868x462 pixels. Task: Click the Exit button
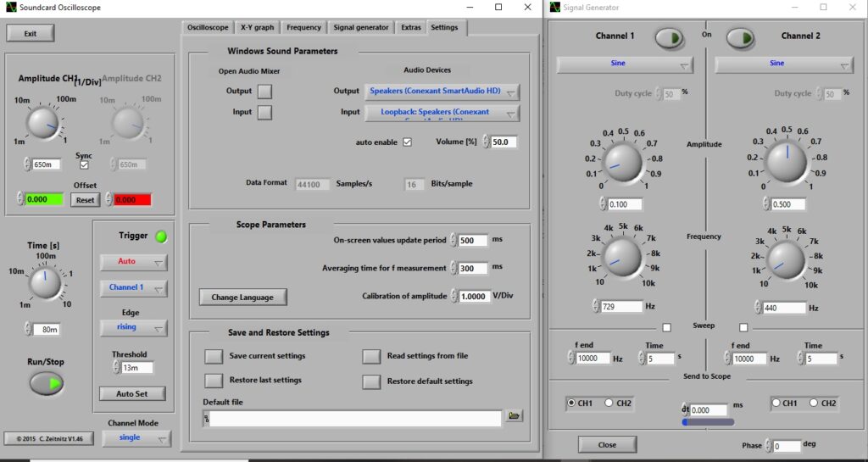coord(31,33)
